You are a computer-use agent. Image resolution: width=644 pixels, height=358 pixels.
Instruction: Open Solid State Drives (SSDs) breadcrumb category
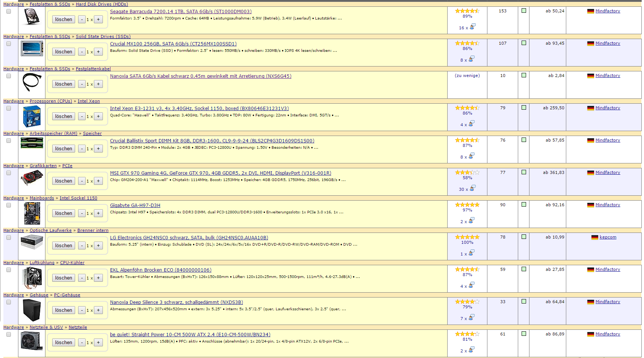click(103, 36)
